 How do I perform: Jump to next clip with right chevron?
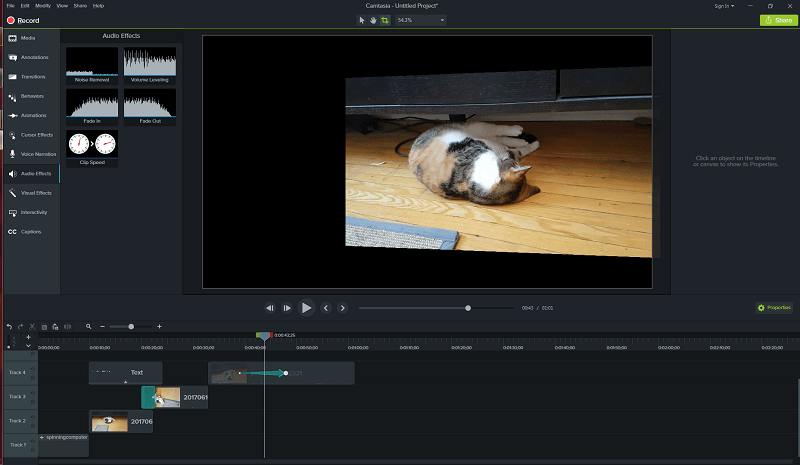pos(342,308)
